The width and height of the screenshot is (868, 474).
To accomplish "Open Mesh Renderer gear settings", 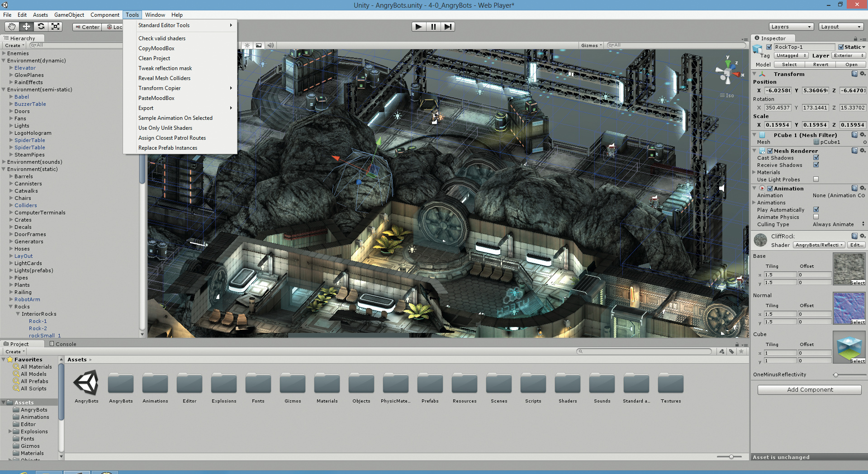I will pyautogui.click(x=863, y=151).
